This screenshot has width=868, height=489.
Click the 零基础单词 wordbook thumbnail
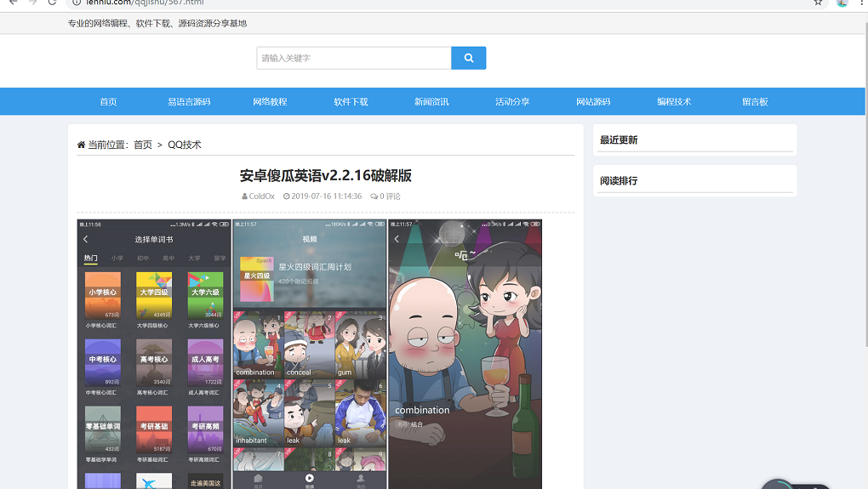[x=102, y=429]
